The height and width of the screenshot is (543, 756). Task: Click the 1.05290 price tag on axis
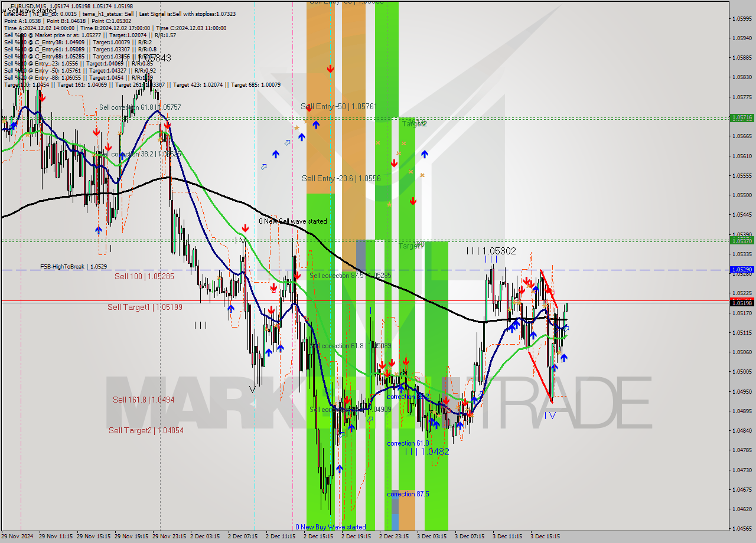coord(742,269)
